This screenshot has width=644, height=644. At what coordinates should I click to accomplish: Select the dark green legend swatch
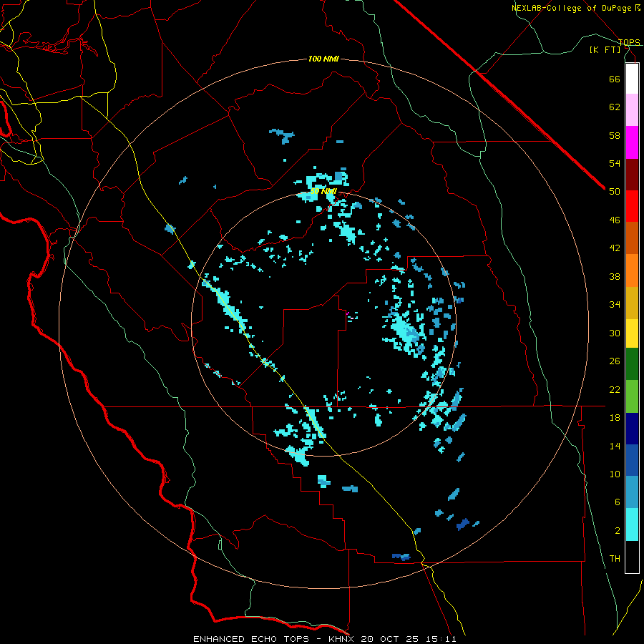632,364
